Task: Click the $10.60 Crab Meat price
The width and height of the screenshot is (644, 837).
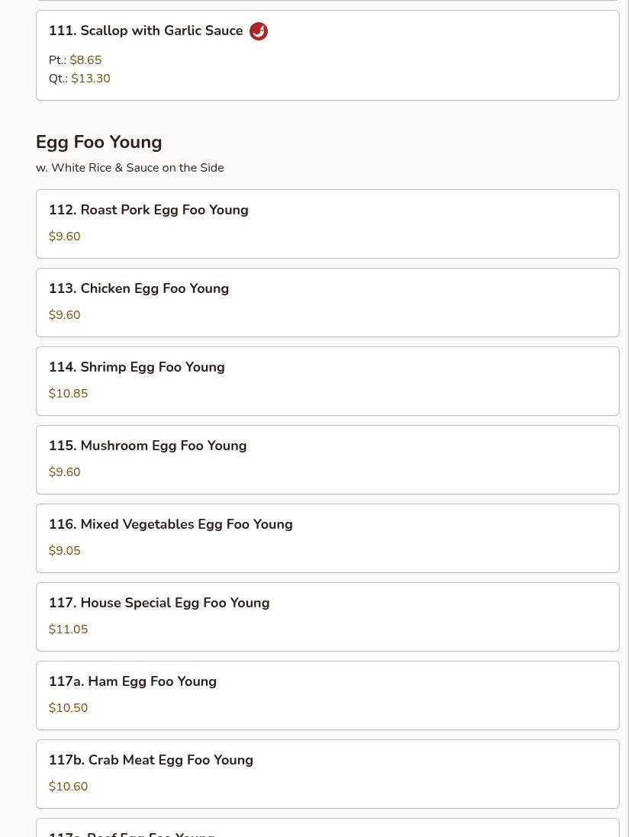Action: [x=69, y=787]
